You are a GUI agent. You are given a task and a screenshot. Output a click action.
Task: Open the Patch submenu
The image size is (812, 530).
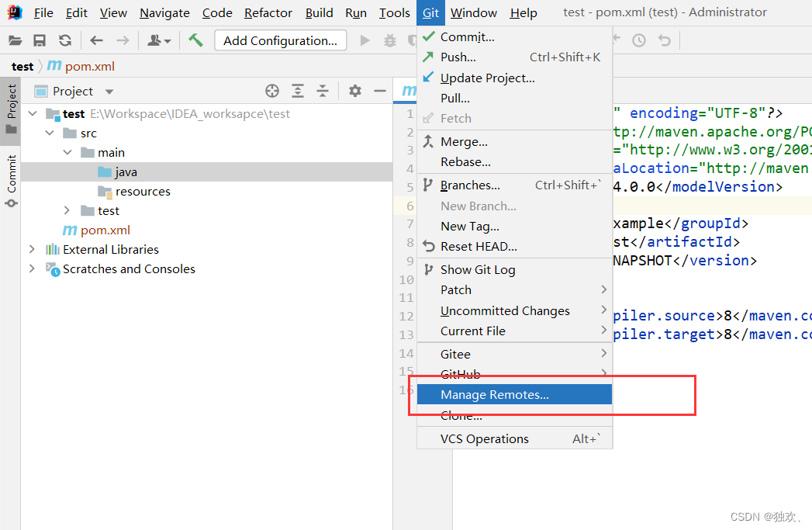pyautogui.click(x=514, y=289)
